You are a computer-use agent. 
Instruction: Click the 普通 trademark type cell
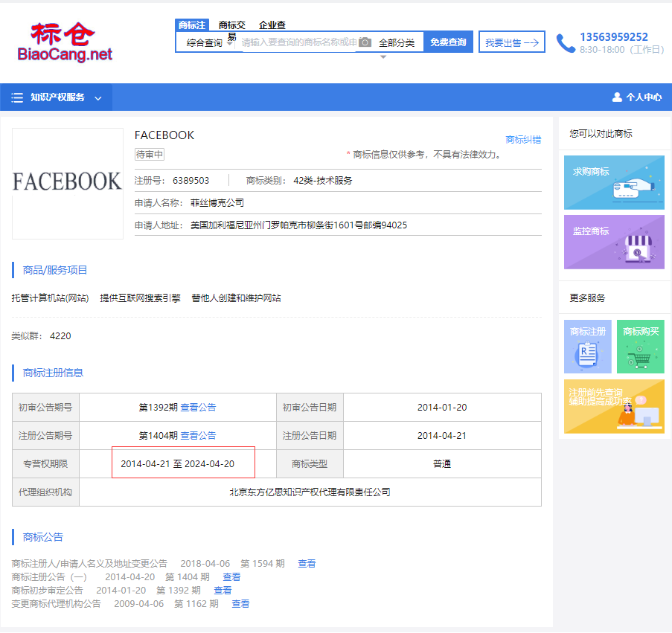pyautogui.click(x=442, y=464)
